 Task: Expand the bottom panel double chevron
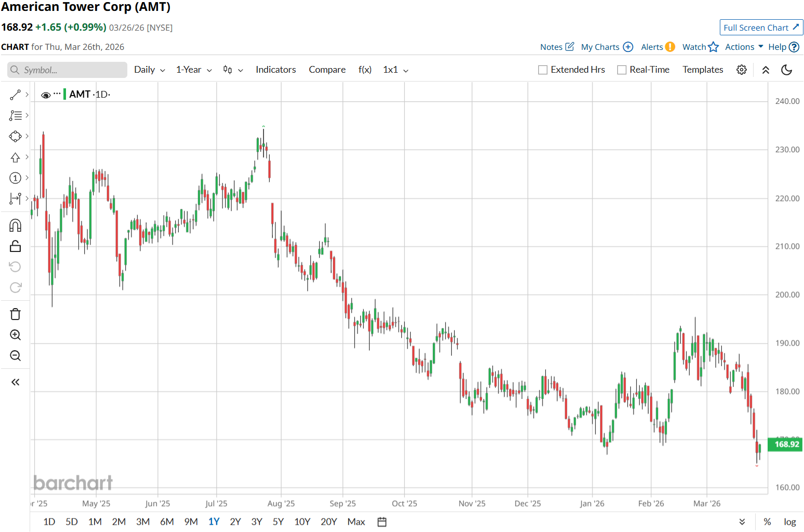point(742,522)
